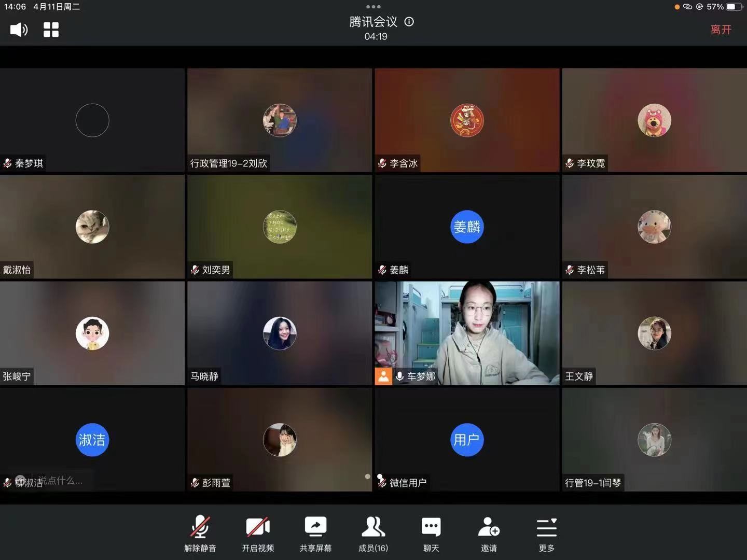This screenshot has width=747, height=560.
Task: Click 李玫霓's pink bear avatar
Action: coord(654,120)
